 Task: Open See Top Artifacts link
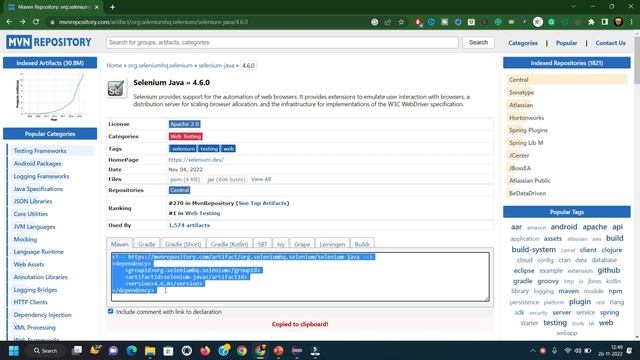(263, 203)
